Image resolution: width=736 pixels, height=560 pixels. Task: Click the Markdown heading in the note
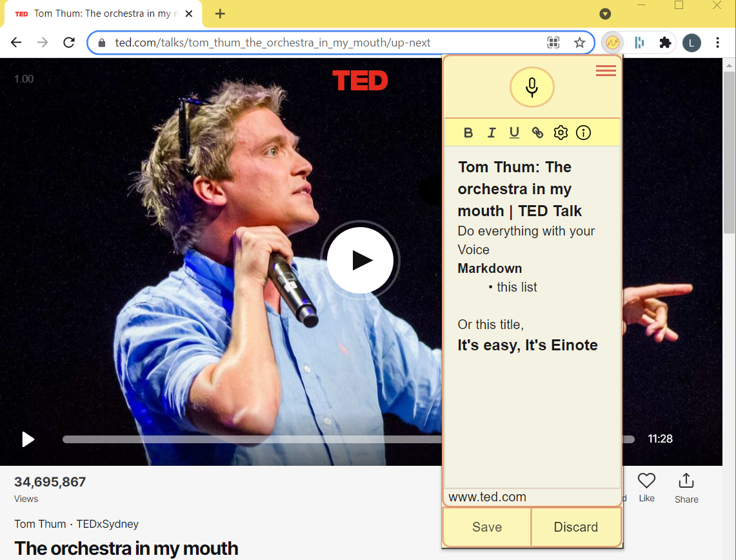pos(490,268)
